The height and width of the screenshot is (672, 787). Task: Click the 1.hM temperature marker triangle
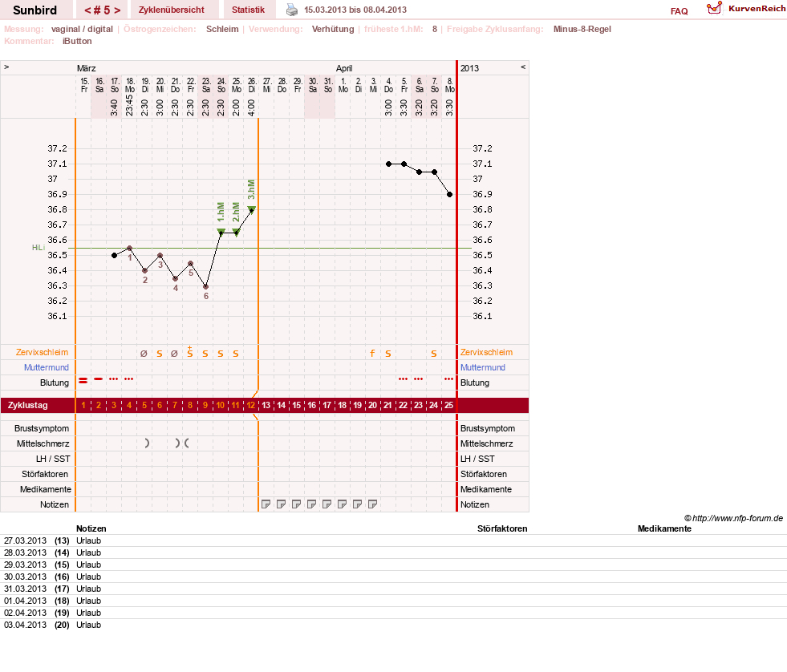[221, 232]
